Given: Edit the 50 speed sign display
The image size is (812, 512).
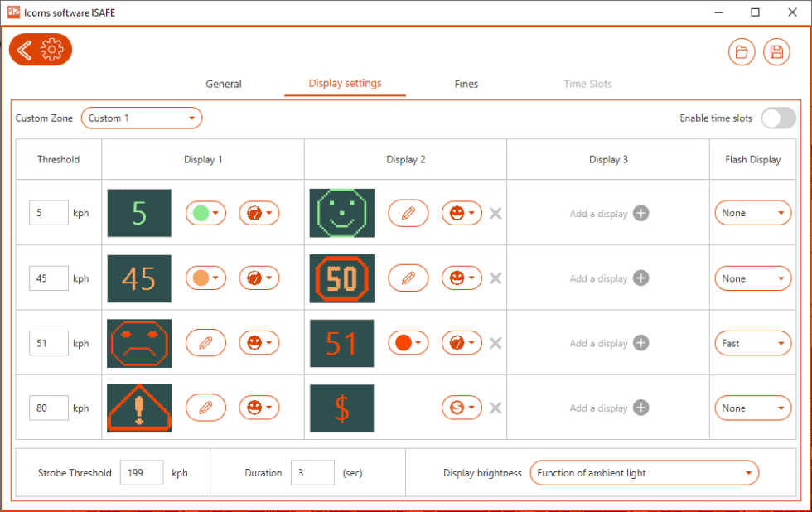Looking at the screenshot, I should (x=408, y=278).
